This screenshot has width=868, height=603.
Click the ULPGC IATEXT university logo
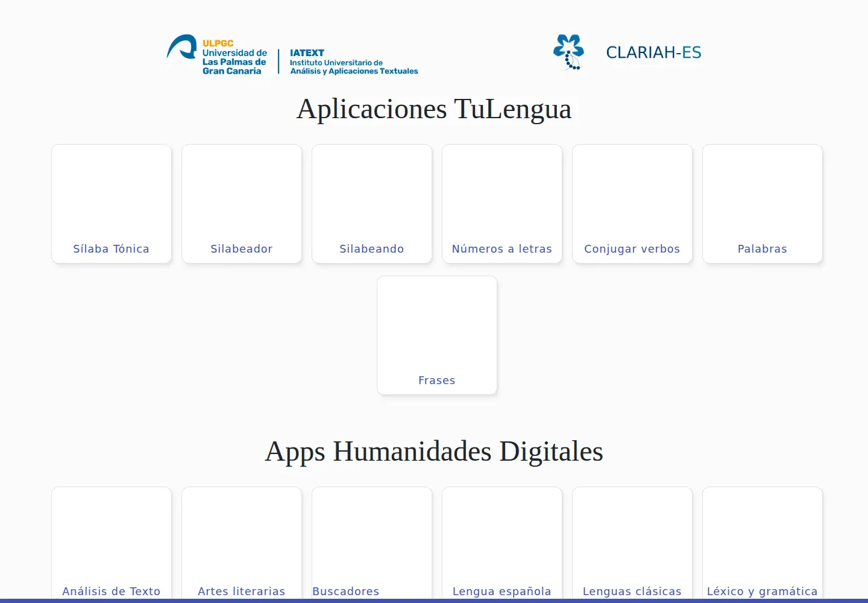tap(292, 54)
